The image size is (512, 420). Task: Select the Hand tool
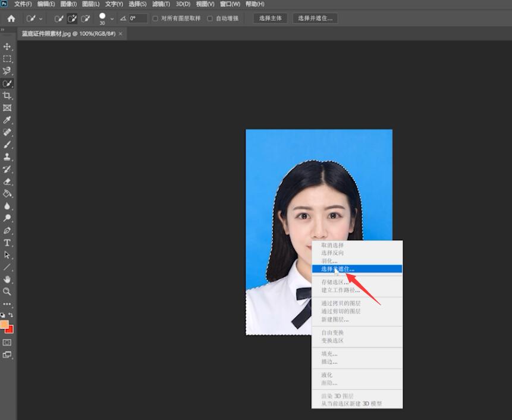tap(7, 279)
